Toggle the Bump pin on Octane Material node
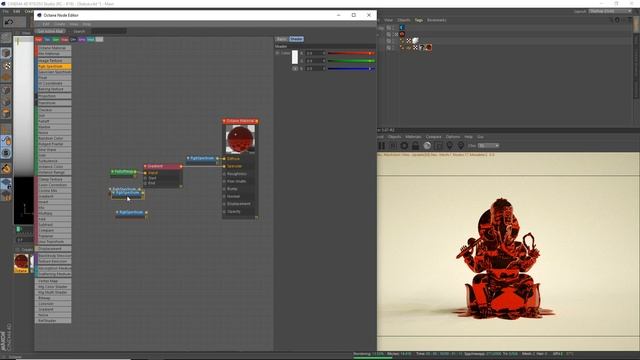This screenshot has width=640, height=360. (x=224, y=189)
